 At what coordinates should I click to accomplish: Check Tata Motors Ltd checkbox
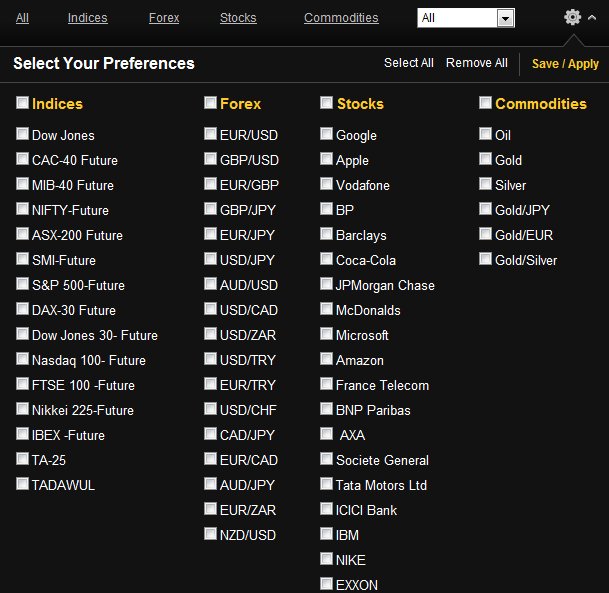pyautogui.click(x=327, y=484)
